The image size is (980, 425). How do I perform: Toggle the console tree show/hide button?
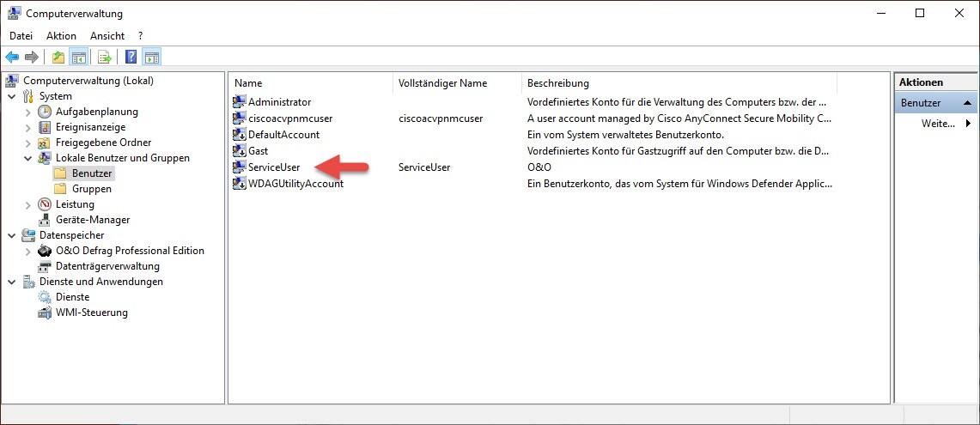click(78, 58)
